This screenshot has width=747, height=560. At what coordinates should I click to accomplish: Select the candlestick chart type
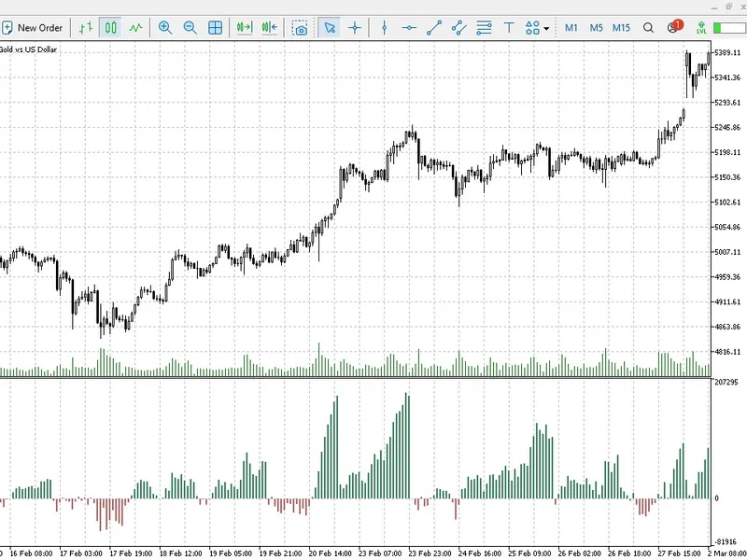(110, 28)
